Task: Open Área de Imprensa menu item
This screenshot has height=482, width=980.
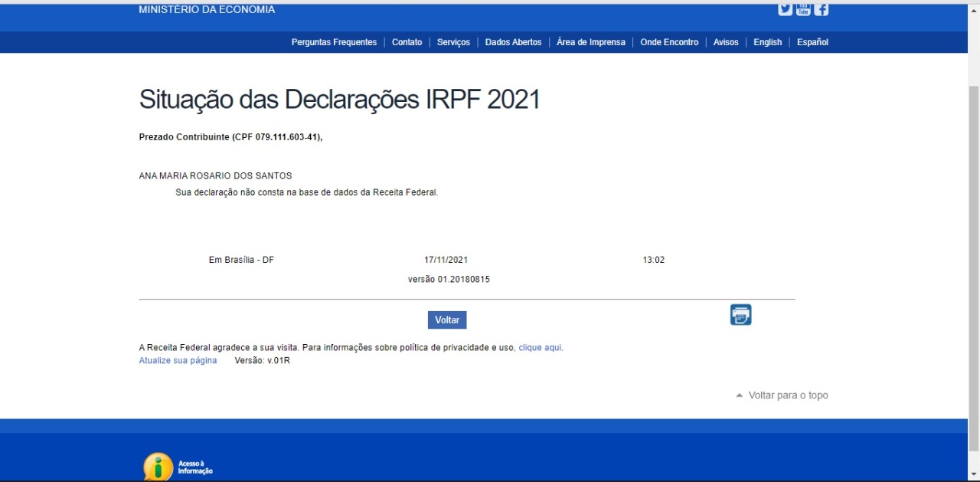Action: point(591,42)
